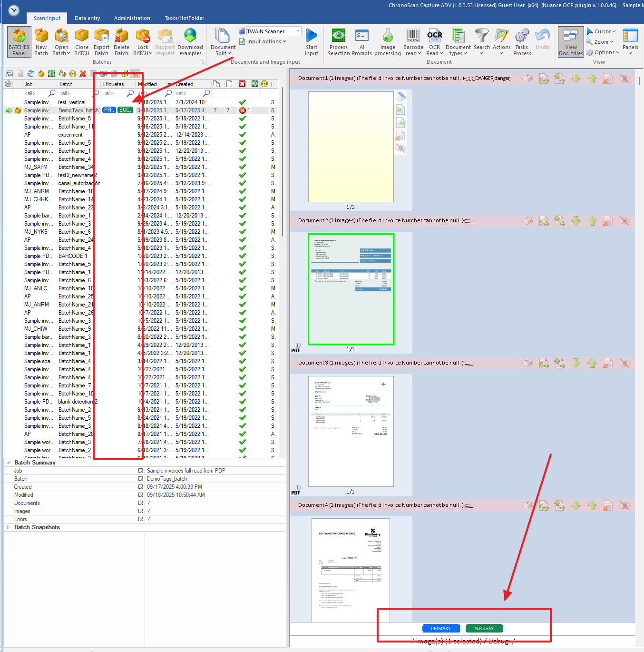The width and height of the screenshot is (644, 652).
Task: Select the Document3 invoice thumbnail
Action: pos(351,431)
